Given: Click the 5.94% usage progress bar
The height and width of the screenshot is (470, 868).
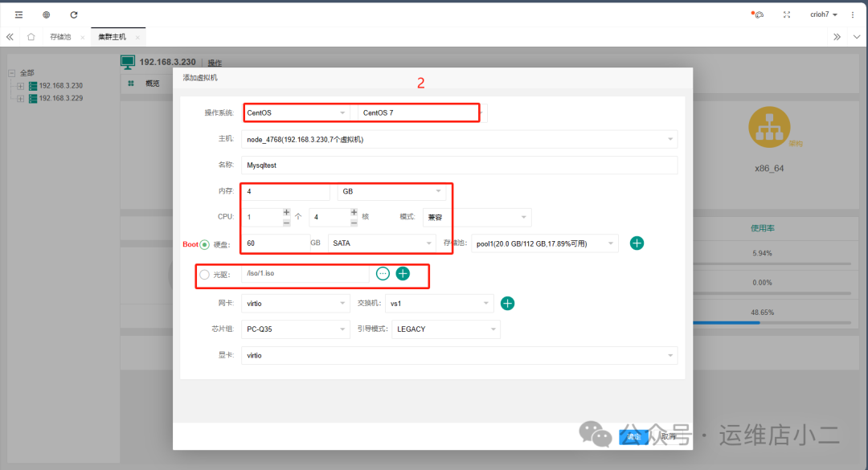Looking at the screenshot, I should coord(772,264).
